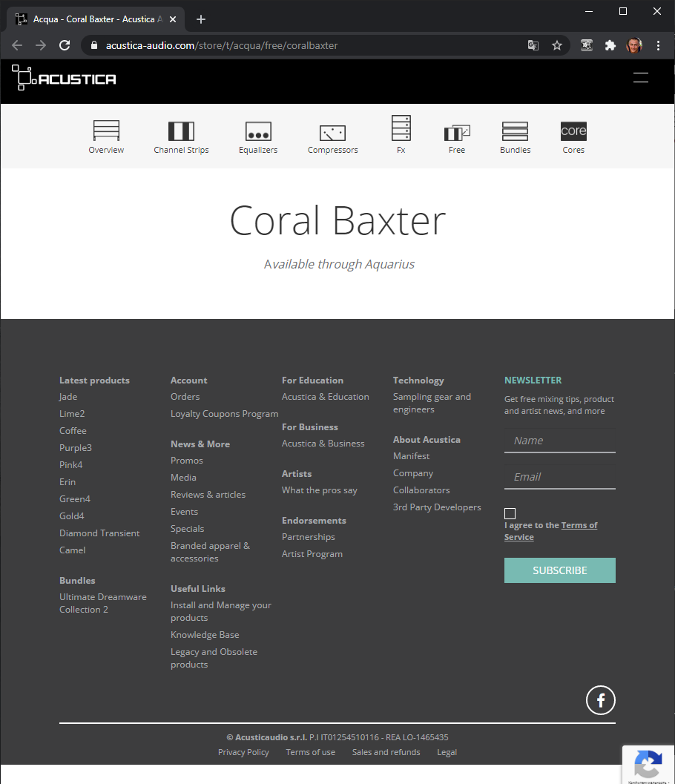Open Ultimate Dreamware Collection 2 link
The image size is (675, 784).
tap(103, 603)
